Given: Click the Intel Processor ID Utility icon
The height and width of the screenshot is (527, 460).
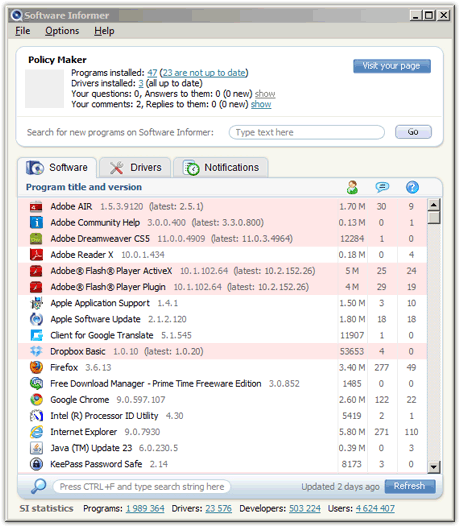Looking at the screenshot, I should (x=36, y=416).
